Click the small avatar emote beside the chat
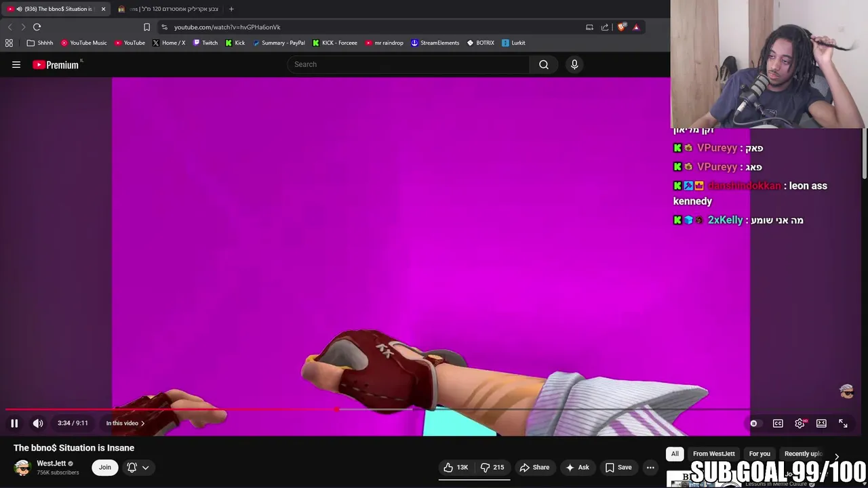 click(x=846, y=391)
